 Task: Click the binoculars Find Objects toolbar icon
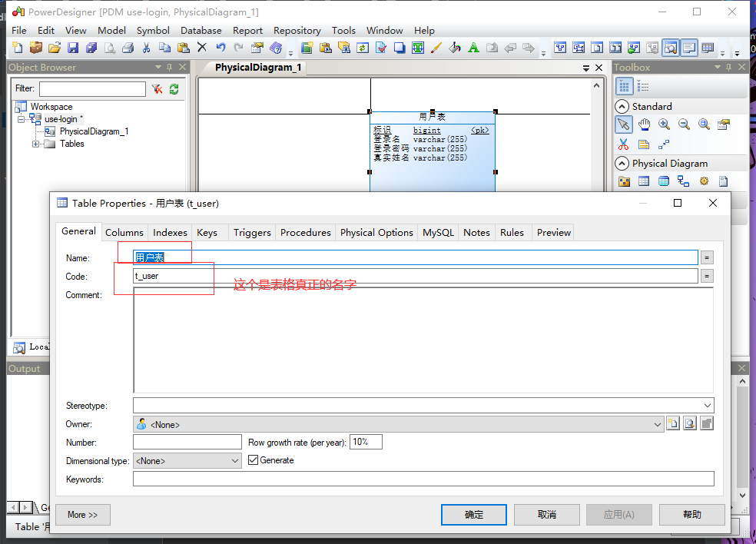(344, 48)
